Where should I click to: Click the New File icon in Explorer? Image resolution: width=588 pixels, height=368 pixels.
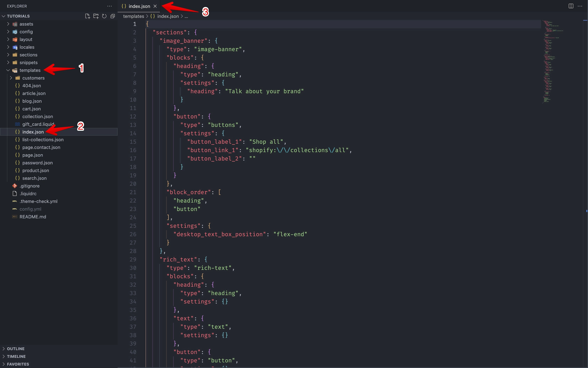click(x=87, y=16)
